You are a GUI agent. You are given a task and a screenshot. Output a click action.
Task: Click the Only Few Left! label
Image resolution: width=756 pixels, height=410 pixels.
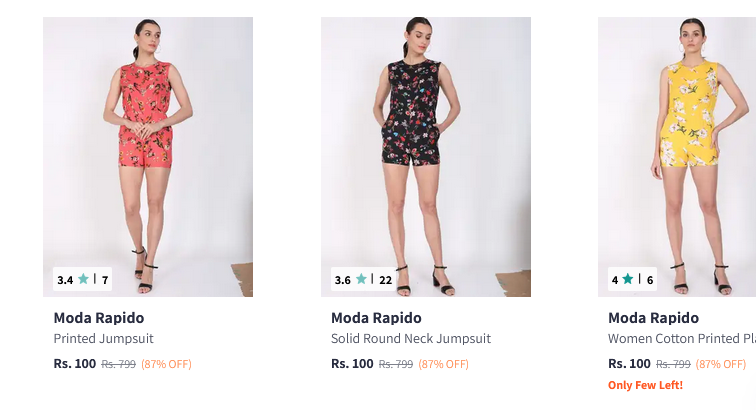(645, 385)
